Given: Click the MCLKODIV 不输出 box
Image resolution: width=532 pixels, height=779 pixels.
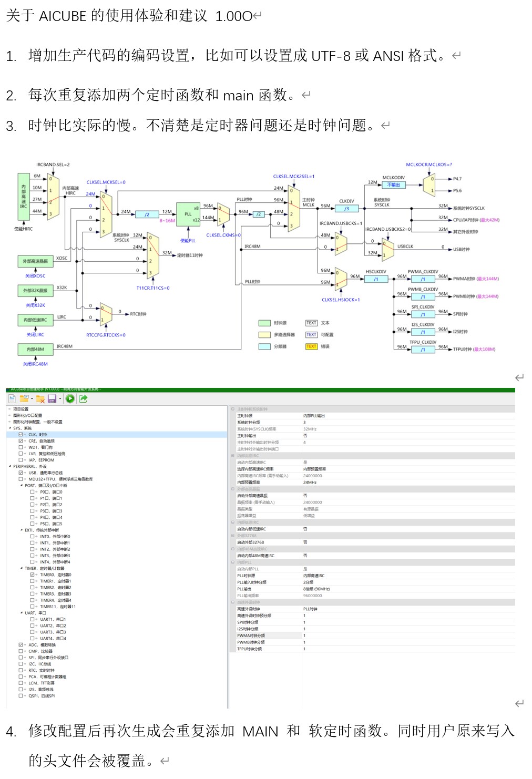Looking at the screenshot, I should tap(393, 185).
